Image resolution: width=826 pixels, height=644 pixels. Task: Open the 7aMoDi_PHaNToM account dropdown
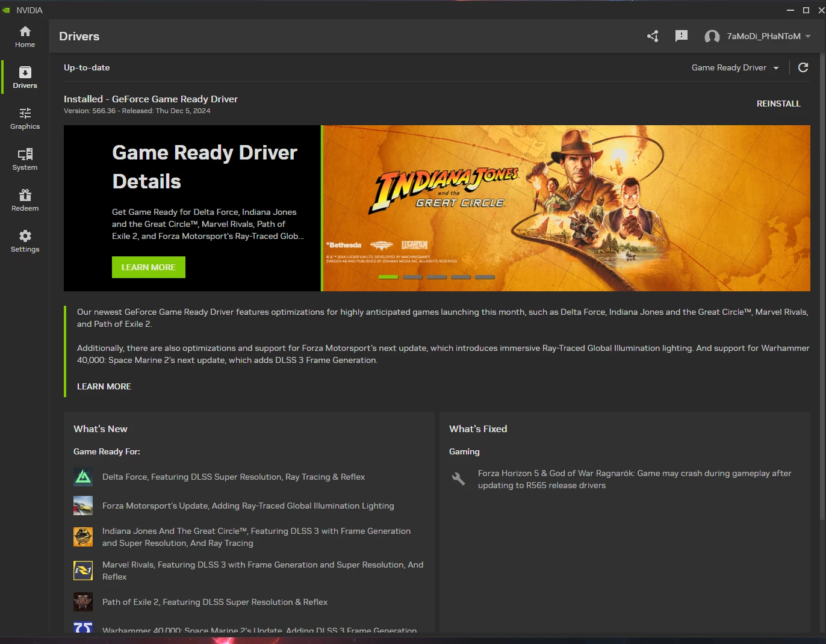[x=768, y=36]
